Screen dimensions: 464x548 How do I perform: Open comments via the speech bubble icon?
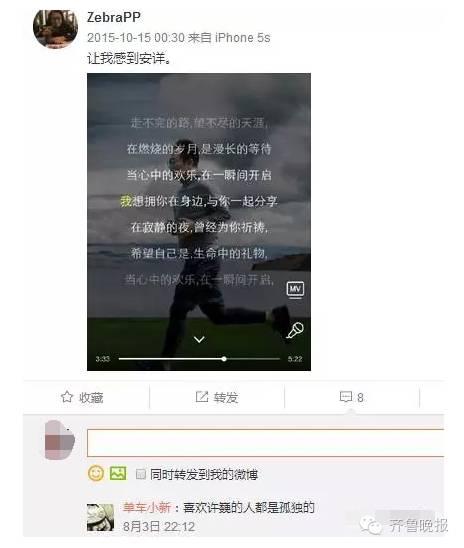coord(346,397)
